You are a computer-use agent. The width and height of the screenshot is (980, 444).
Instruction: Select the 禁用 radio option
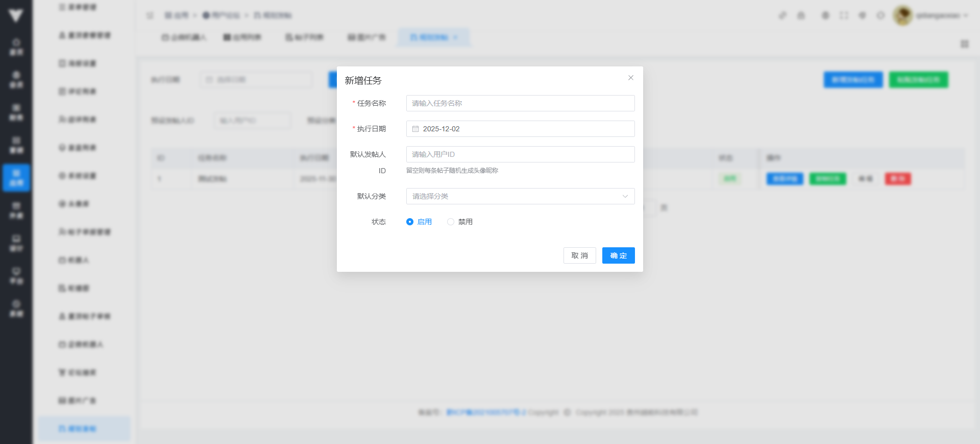coord(451,222)
